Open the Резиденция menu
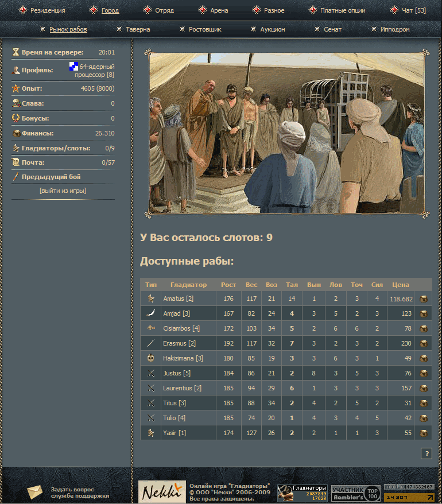The height and width of the screenshot is (504, 442). (47, 10)
